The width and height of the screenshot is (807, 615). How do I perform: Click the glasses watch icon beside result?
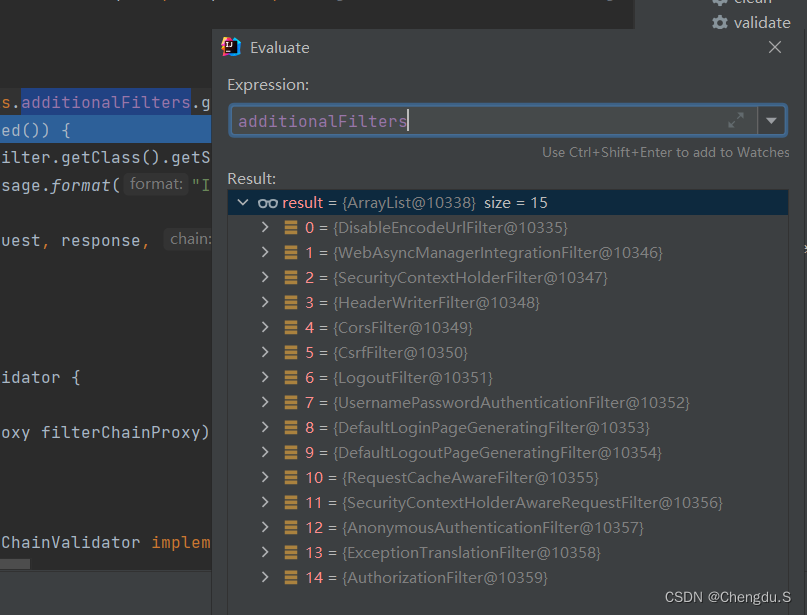[268, 203]
